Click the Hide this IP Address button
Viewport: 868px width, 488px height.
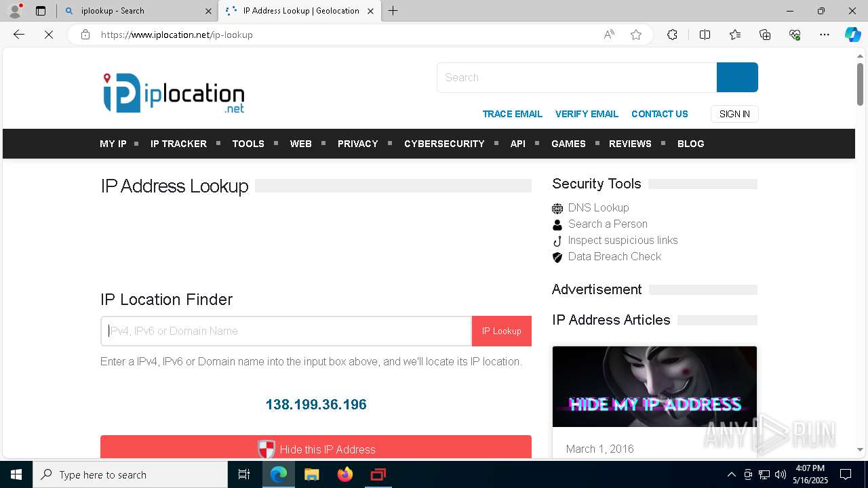coord(316,447)
